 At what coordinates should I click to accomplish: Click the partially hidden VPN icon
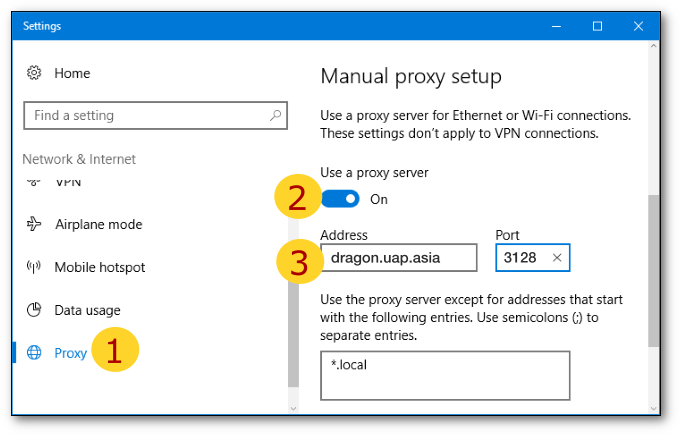(x=34, y=182)
